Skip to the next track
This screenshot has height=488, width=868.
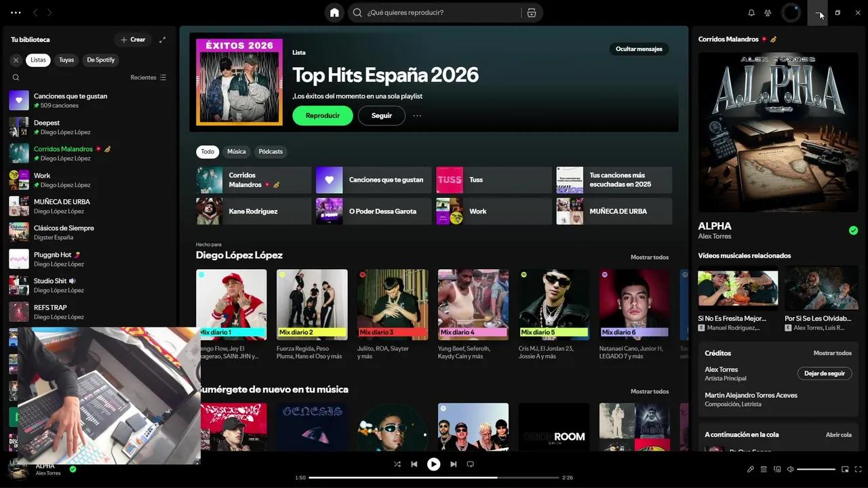(x=453, y=464)
